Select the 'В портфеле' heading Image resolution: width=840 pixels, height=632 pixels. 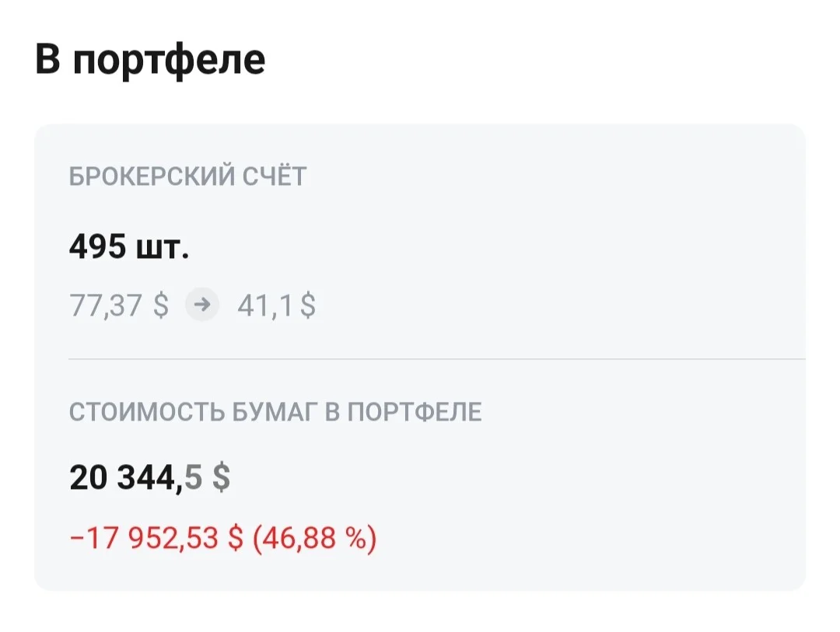(150, 59)
